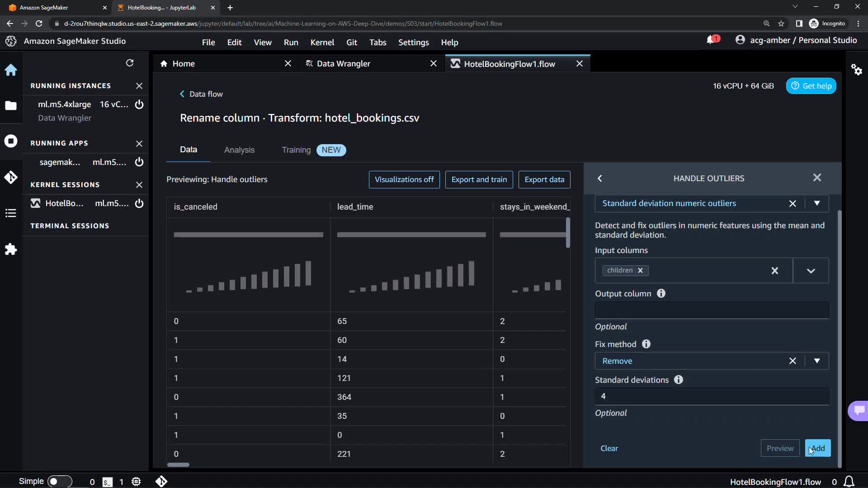
Task: Open the Home icon in left sidebar
Action: (11, 70)
